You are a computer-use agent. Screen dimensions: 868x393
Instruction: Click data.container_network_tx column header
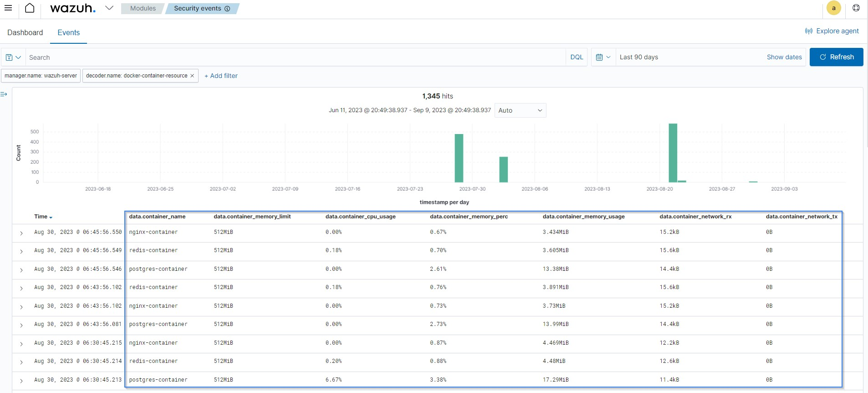point(802,217)
